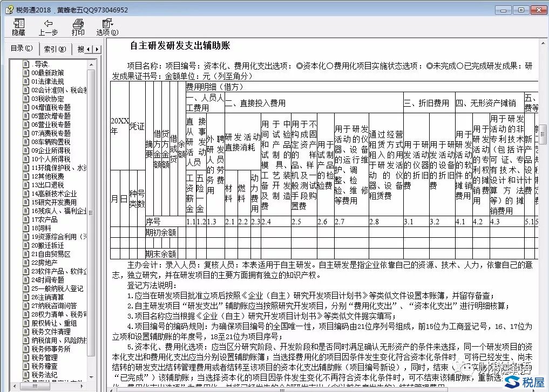Image resolution: width=549 pixels, height=392 pixels.
Task: Open the partially hidden 搜 tab
Action: pos(80,49)
